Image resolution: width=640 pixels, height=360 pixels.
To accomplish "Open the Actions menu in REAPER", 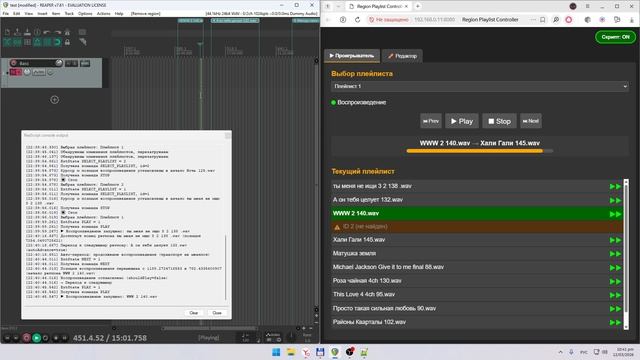I will (x=103, y=13).
